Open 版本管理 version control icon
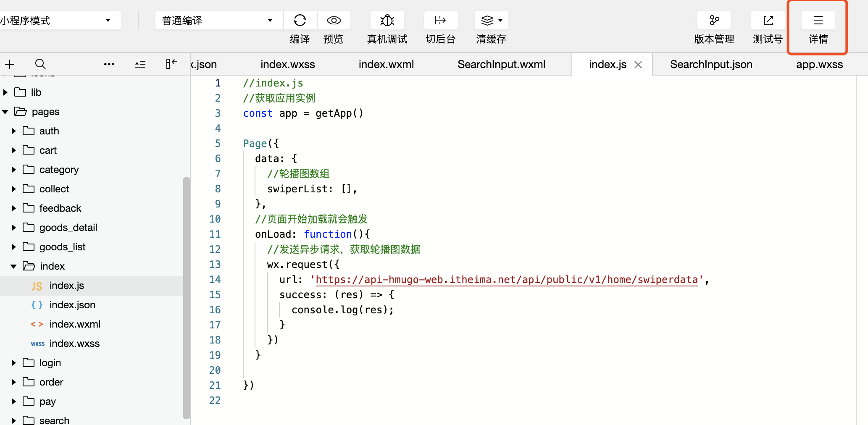868x425 pixels. pyautogui.click(x=714, y=20)
